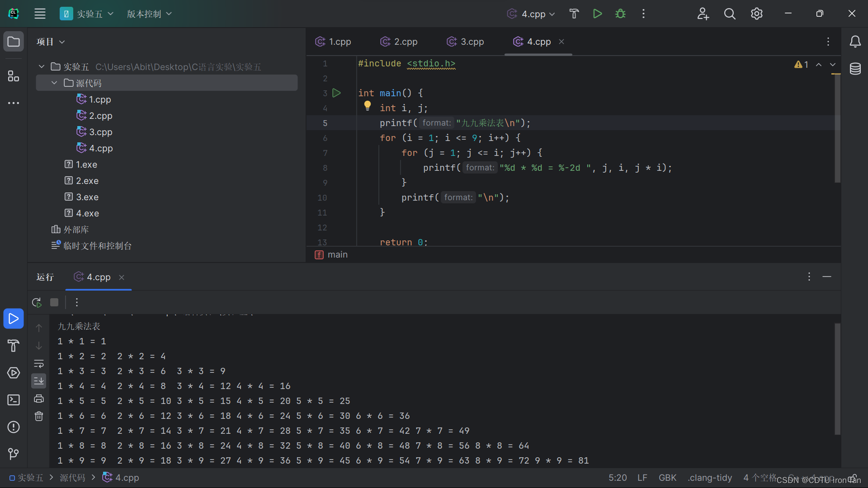The height and width of the screenshot is (488, 868).
Task: Rerun the program in the run panel
Action: [37, 302]
